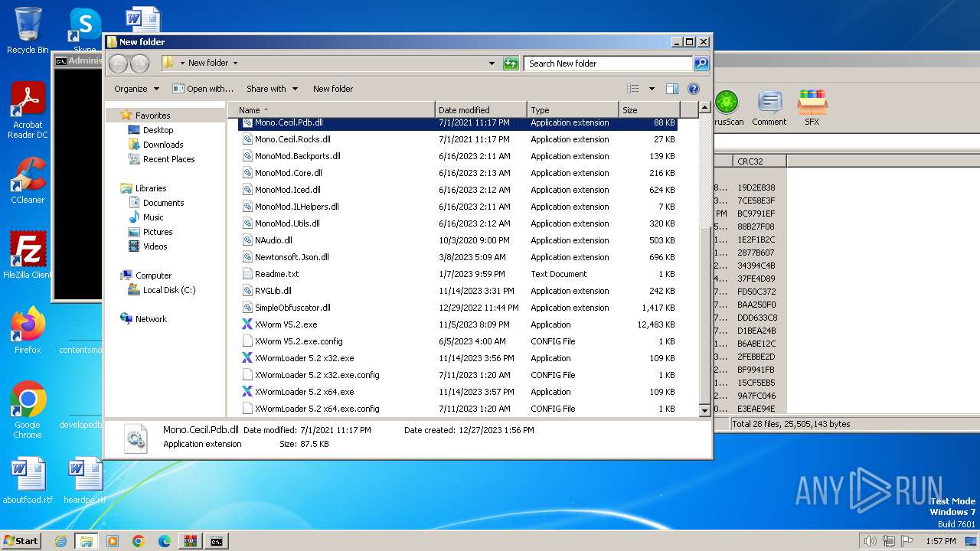Click the search magnifier icon
This screenshot has width=980, height=551.
tap(701, 64)
